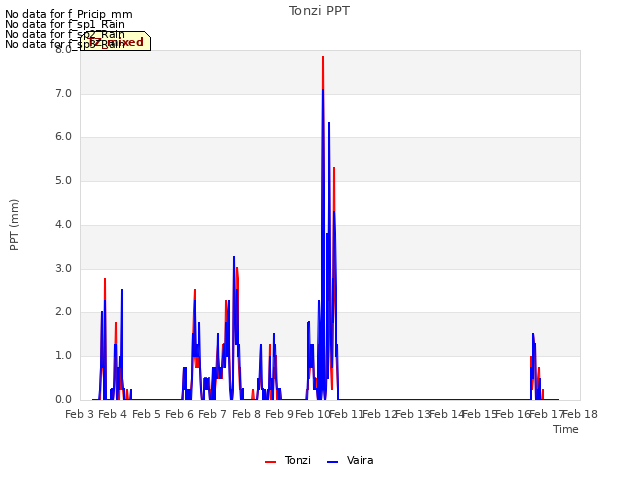The width and height of the screenshot is (640, 480).
Task: Click the Feb 7 x-axis tick
Action: (x=213, y=415)
